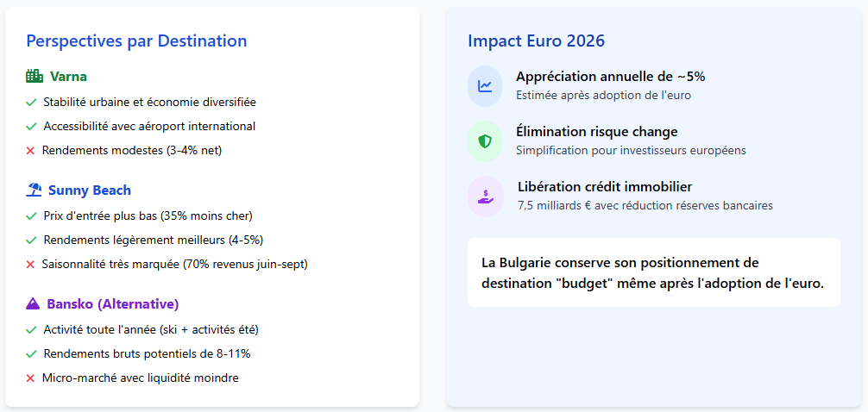Click the checkmark beside Activité toute l'année
Screen dimensions: 868x412
[31, 330]
